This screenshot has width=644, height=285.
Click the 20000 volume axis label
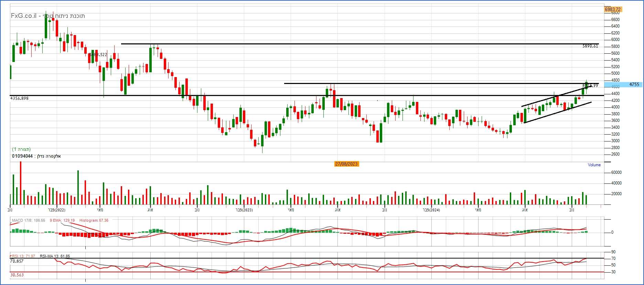coord(616,194)
